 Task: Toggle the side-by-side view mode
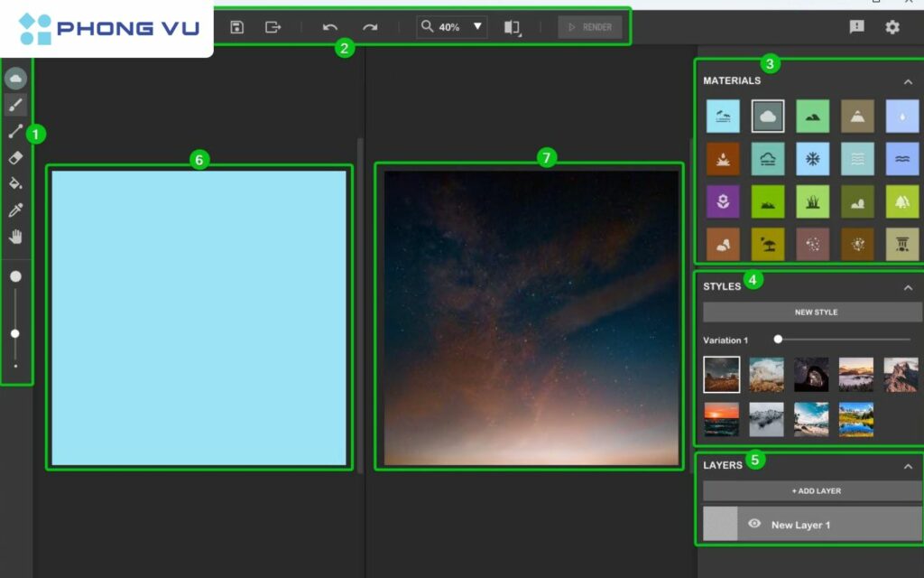(x=511, y=27)
